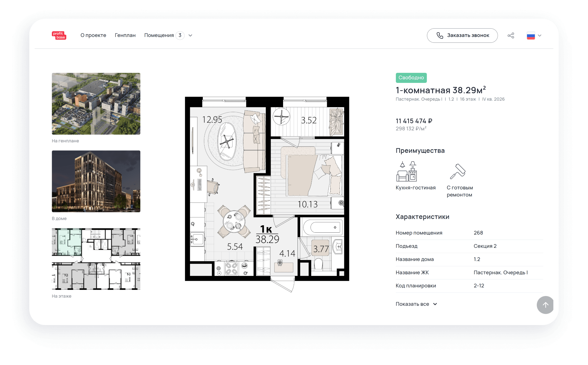Open the О проекте menu item

(93, 35)
